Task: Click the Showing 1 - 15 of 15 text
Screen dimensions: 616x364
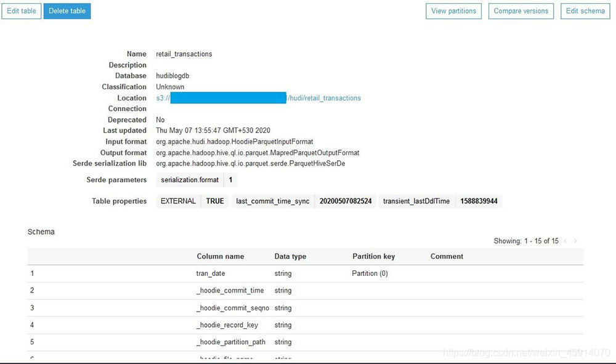Action: (526, 241)
